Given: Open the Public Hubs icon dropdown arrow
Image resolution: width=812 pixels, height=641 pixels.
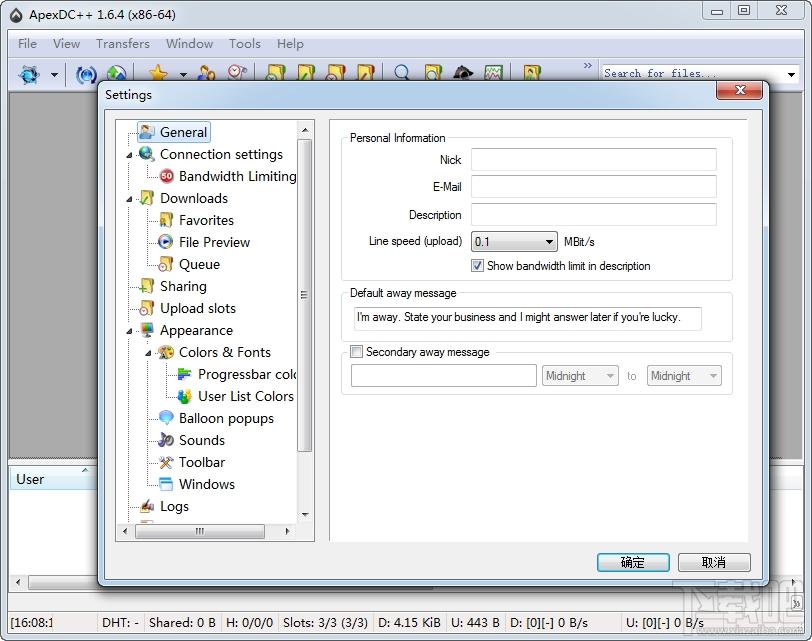Looking at the screenshot, I should tap(54, 75).
